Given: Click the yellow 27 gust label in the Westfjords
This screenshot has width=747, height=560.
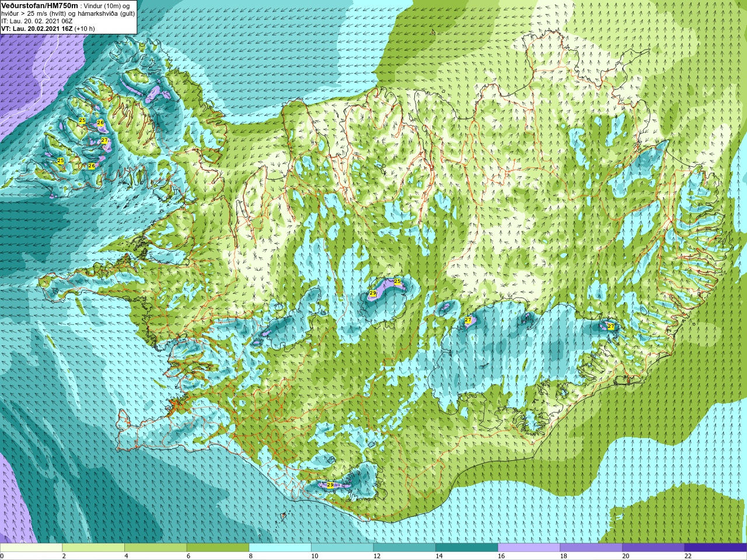Looking at the screenshot, I should 104,141.
